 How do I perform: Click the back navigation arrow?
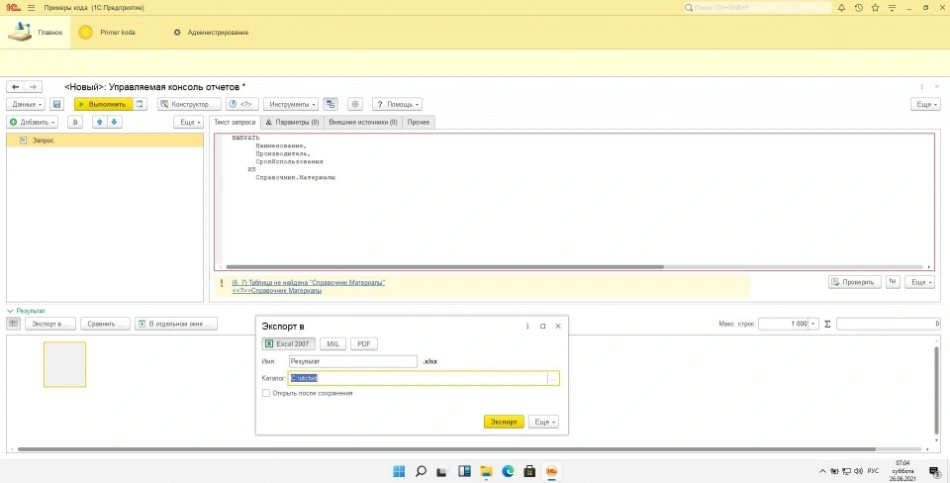pos(15,87)
